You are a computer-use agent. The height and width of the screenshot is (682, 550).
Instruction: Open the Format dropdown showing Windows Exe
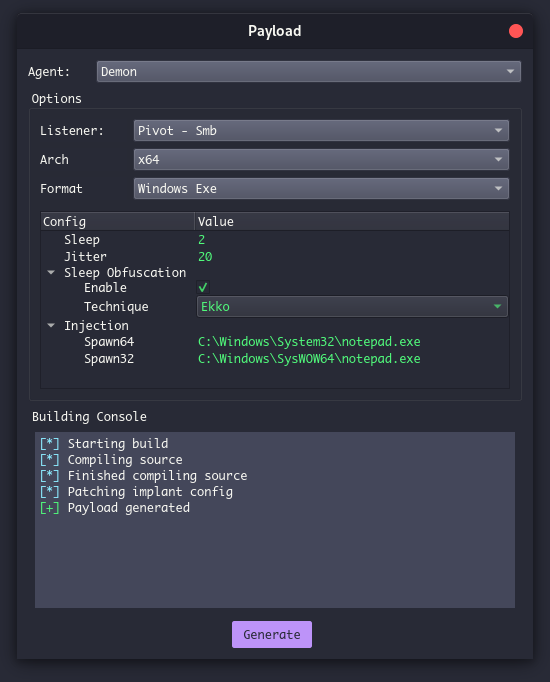(321, 189)
